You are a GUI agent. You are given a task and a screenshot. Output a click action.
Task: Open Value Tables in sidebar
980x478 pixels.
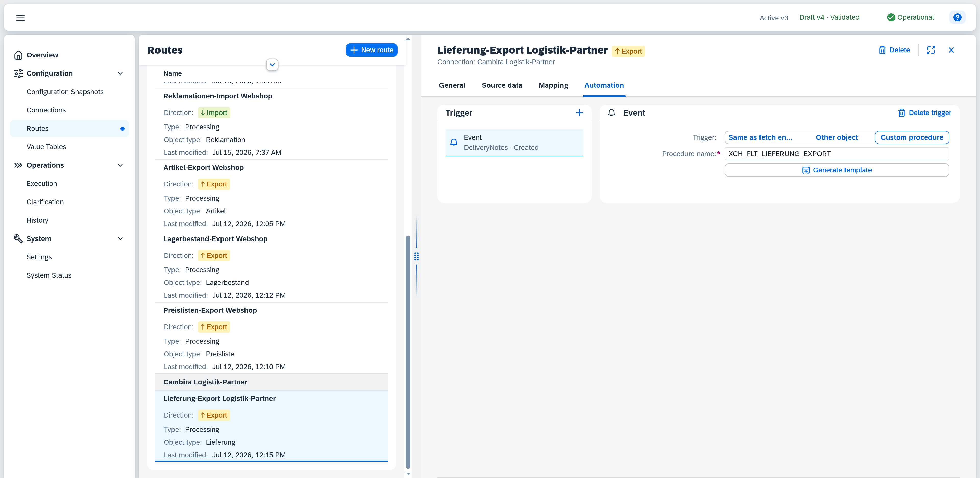(x=69, y=147)
